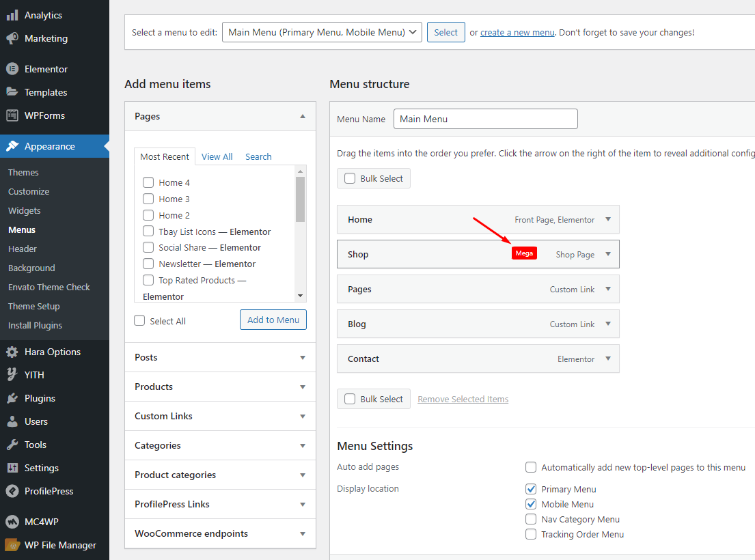
Task: Open the Customize submenu item
Action: pyautogui.click(x=29, y=191)
